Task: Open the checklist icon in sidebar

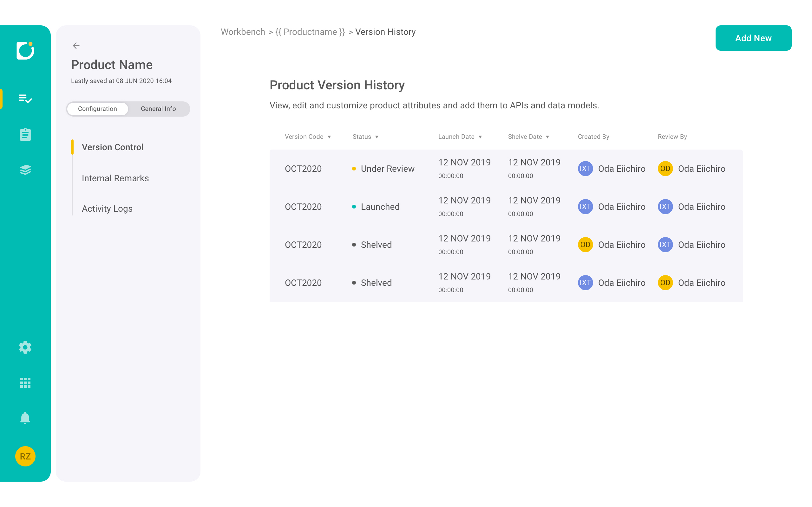Action: click(x=25, y=99)
